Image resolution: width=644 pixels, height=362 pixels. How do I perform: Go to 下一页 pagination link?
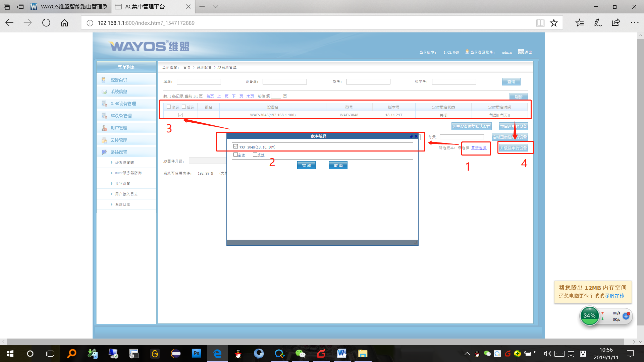(237, 96)
